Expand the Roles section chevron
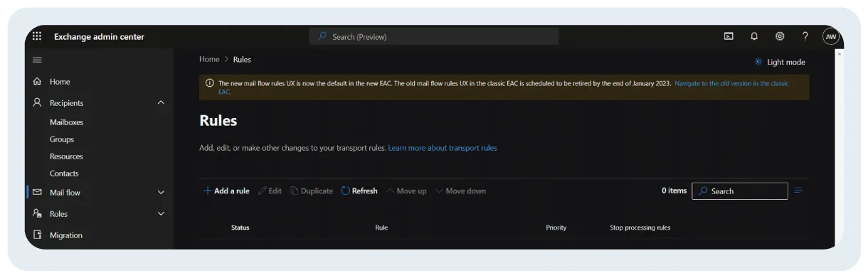This screenshot has height=278, width=868. tap(160, 214)
